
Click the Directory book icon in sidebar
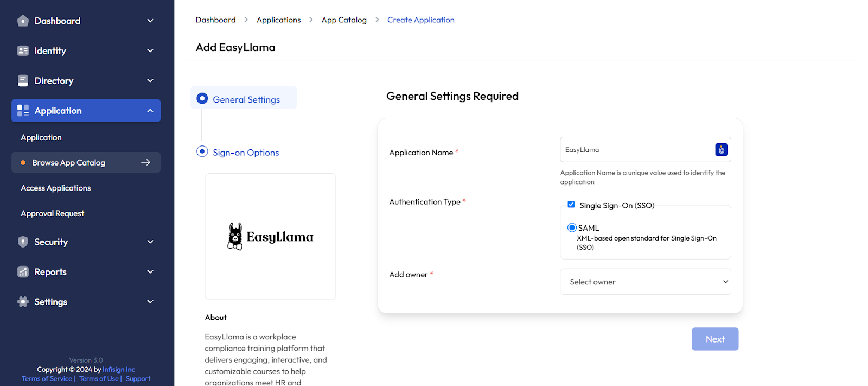pyautogui.click(x=23, y=81)
